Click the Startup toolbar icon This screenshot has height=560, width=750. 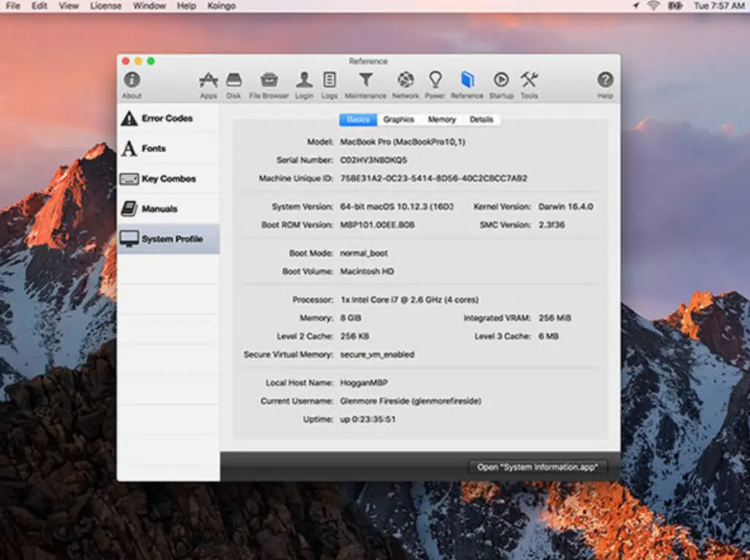pos(500,82)
